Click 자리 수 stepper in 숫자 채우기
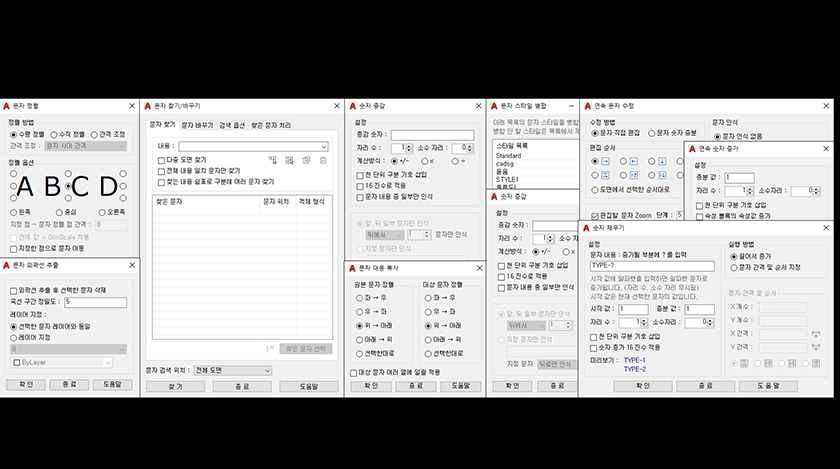 click(x=643, y=322)
